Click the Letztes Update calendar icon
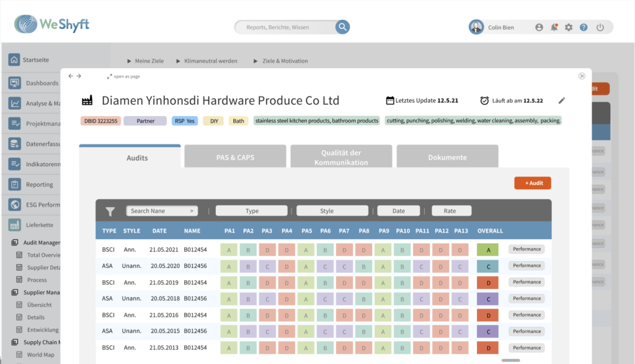Image resolution: width=635 pixels, height=364 pixels. coord(390,100)
